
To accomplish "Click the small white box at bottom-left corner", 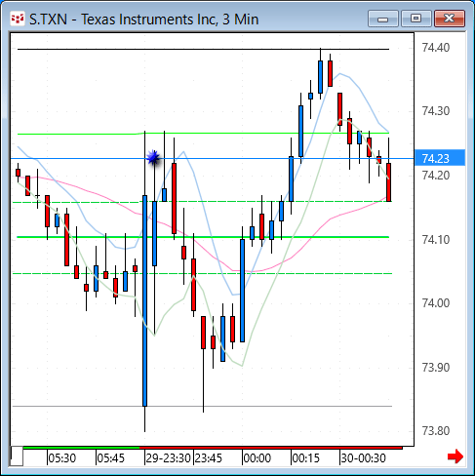I will coord(17,456).
